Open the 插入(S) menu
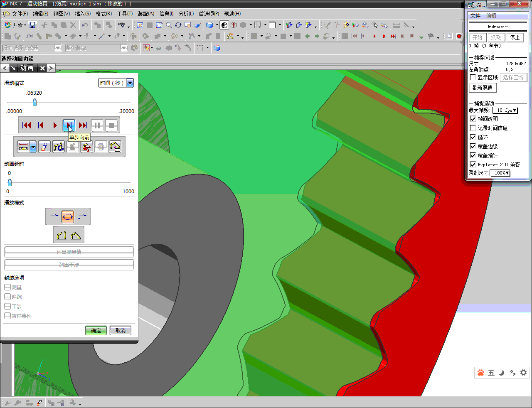This screenshot has height=408, width=532. 83,14
